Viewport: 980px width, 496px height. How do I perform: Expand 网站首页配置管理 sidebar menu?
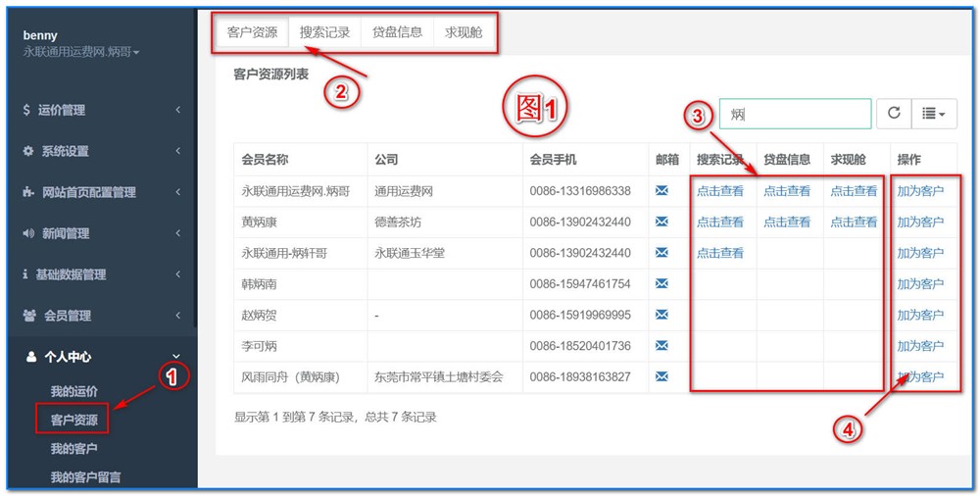click(102, 193)
